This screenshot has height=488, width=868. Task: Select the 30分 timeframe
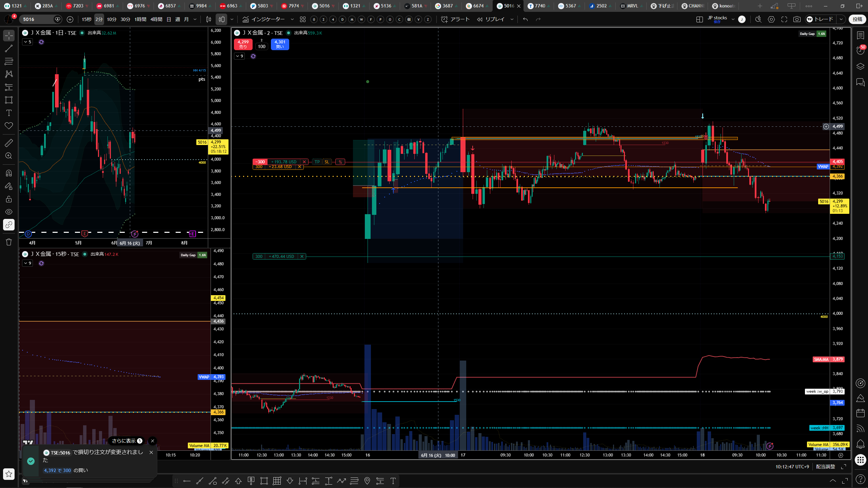125,19
